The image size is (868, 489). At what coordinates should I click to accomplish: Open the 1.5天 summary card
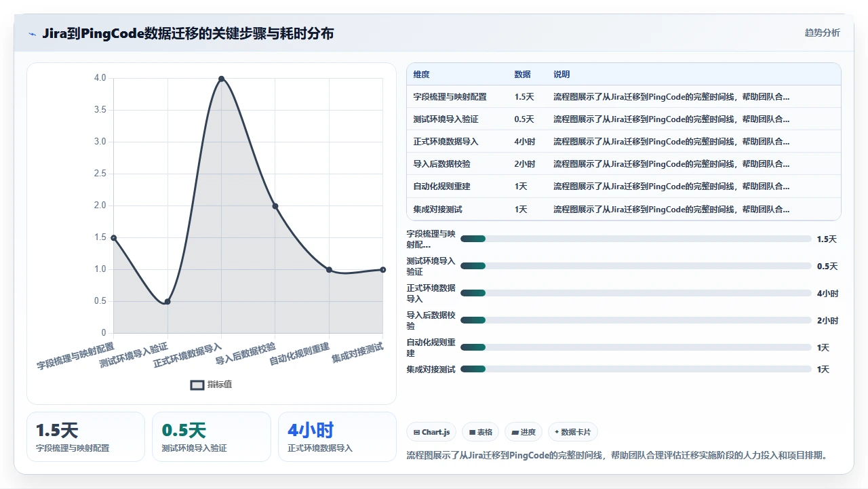tap(85, 437)
